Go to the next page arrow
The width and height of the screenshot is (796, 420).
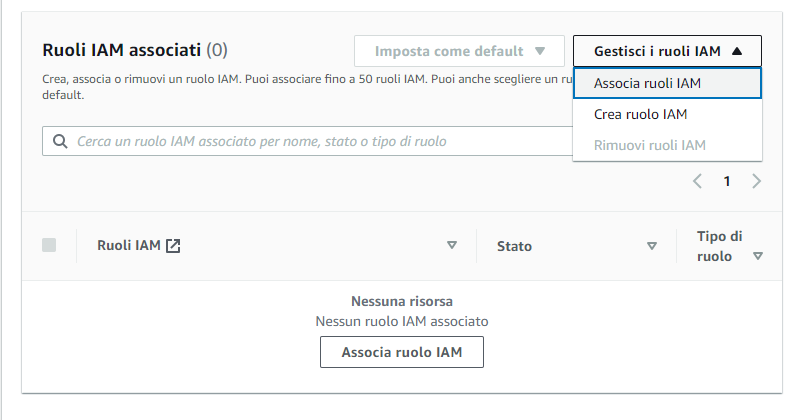(756, 181)
